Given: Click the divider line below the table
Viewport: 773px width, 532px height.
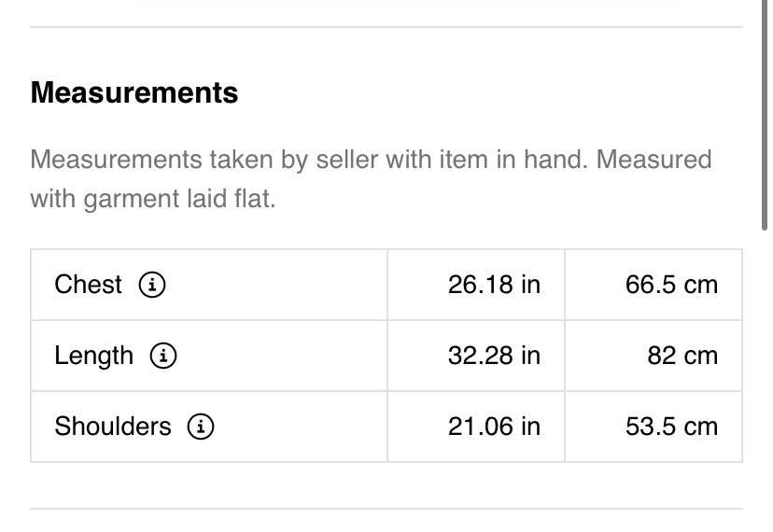Looking at the screenshot, I should pos(386,509).
